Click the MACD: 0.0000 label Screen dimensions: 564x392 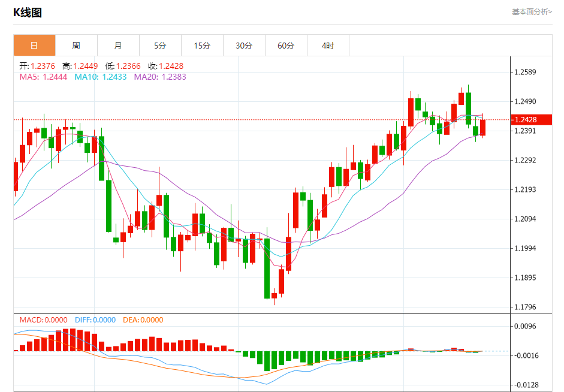tap(44, 319)
